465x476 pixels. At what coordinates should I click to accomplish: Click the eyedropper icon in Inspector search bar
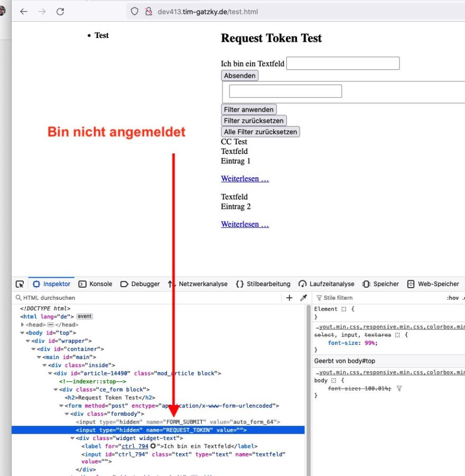(303, 298)
